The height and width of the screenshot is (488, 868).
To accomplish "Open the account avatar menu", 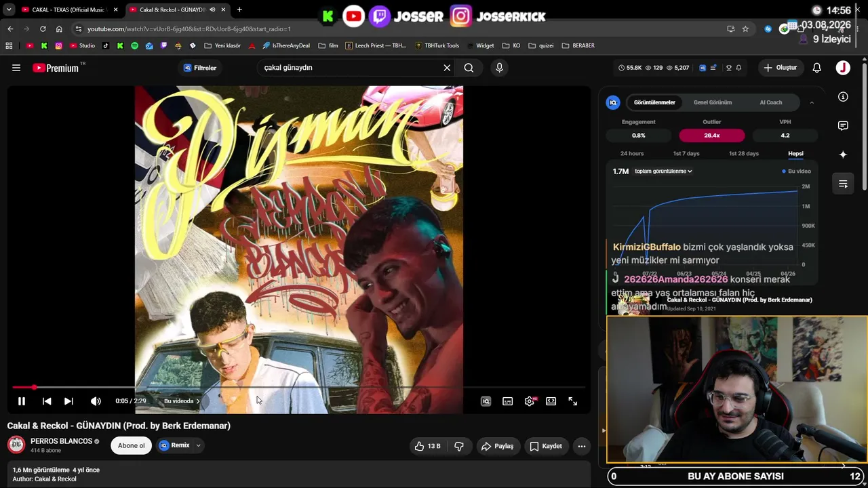I will pyautogui.click(x=843, y=68).
